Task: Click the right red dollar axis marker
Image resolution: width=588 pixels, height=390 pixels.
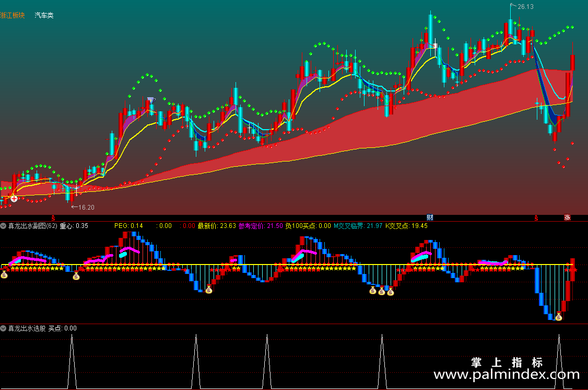Action: point(536,218)
